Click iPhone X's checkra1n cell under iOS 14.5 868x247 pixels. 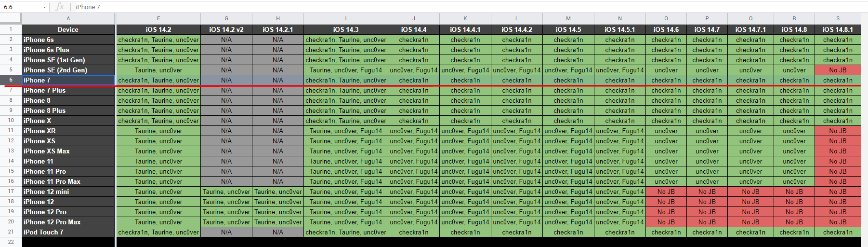click(x=568, y=121)
